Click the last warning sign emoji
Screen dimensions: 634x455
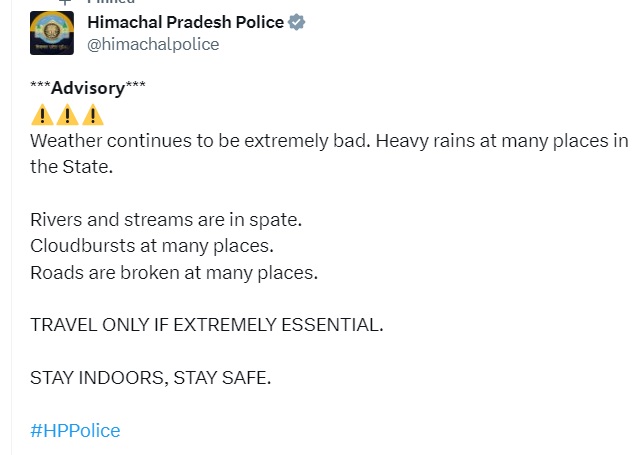point(93,115)
